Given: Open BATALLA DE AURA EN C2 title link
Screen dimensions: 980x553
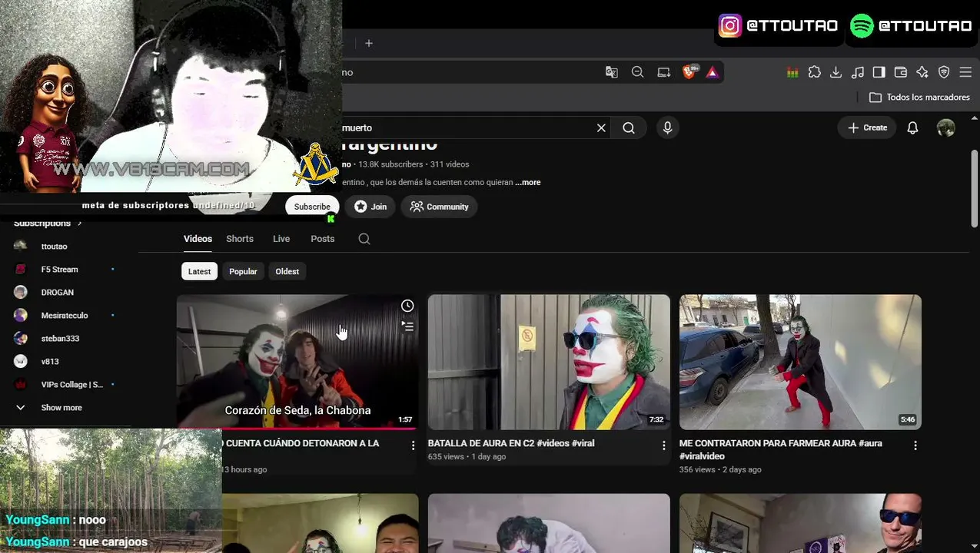Looking at the screenshot, I should [511, 443].
